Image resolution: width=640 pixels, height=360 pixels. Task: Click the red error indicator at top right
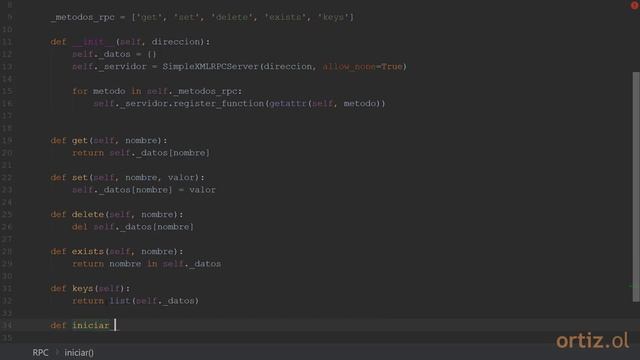click(x=635, y=5)
